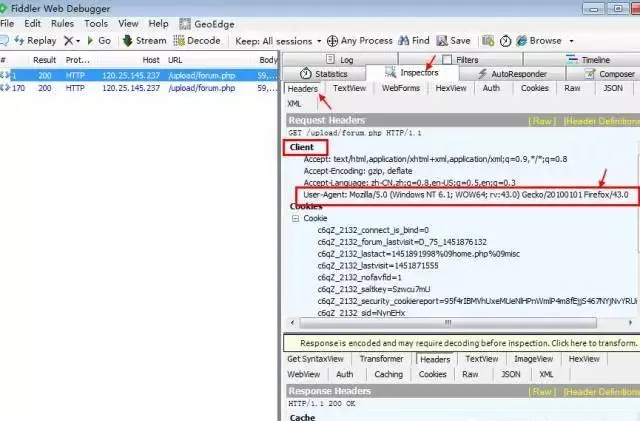Select session 1 in the session list
Viewport: 640px width, 421px height.
139,76
